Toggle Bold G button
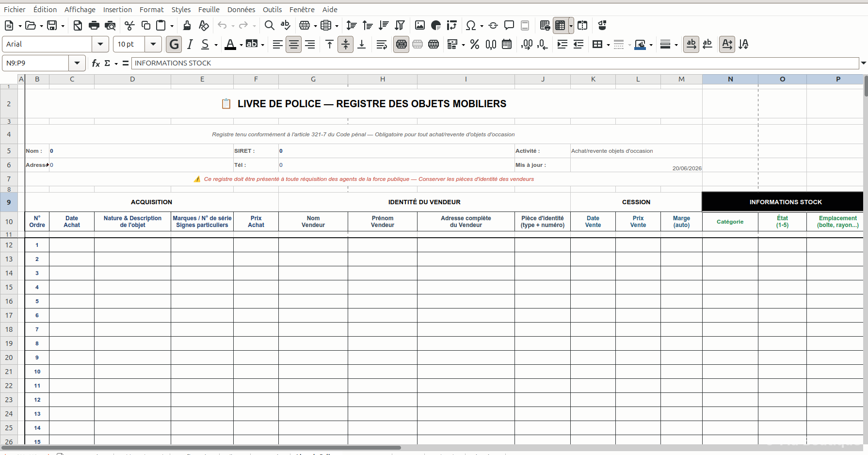868x455 pixels. [174, 44]
